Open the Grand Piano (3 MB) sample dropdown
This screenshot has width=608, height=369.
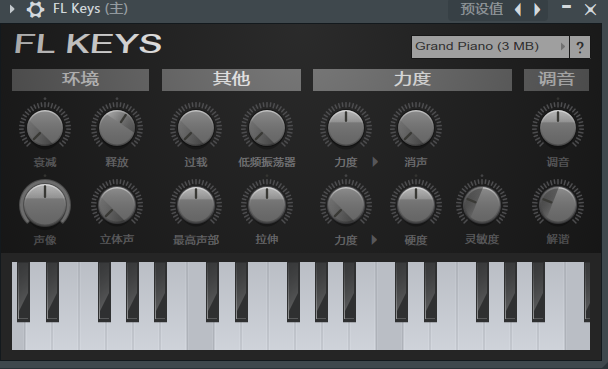point(490,47)
